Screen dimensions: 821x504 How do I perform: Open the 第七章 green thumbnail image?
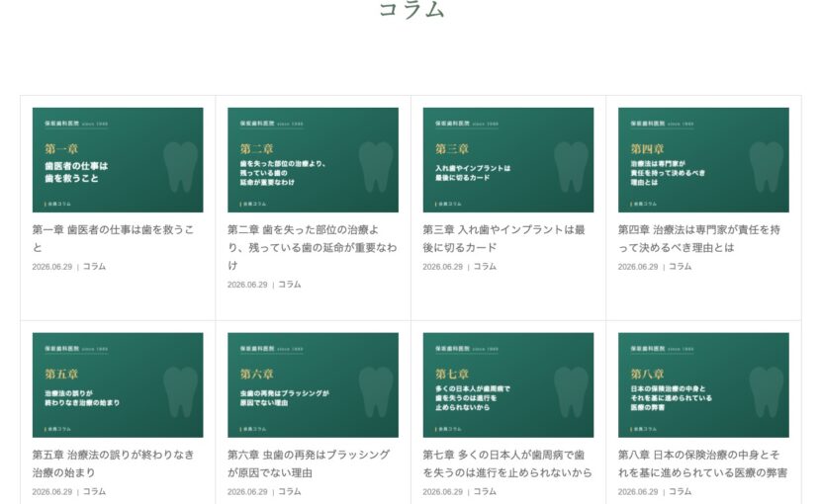point(508,385)
